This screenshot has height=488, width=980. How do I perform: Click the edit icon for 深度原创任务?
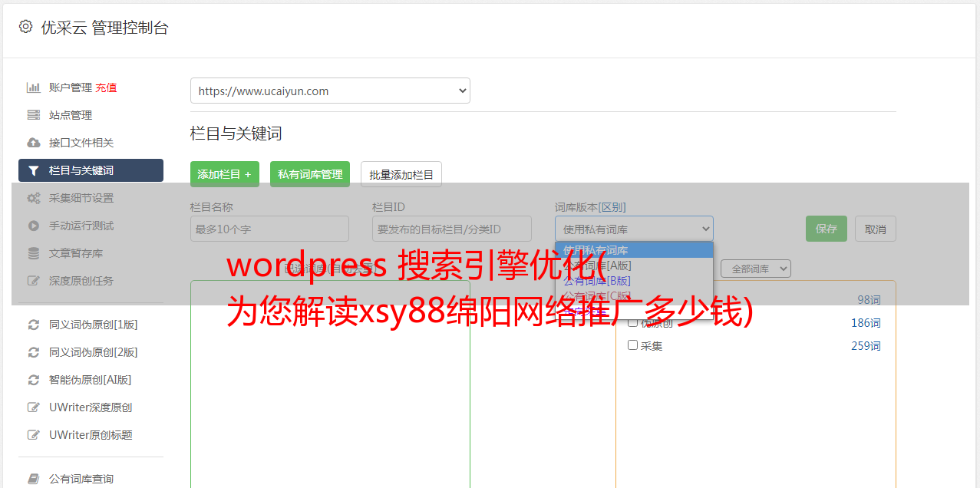tap(34, 281)
